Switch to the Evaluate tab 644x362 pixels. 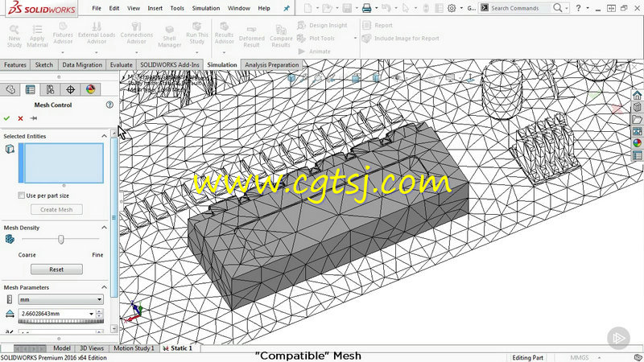[122, 65]
